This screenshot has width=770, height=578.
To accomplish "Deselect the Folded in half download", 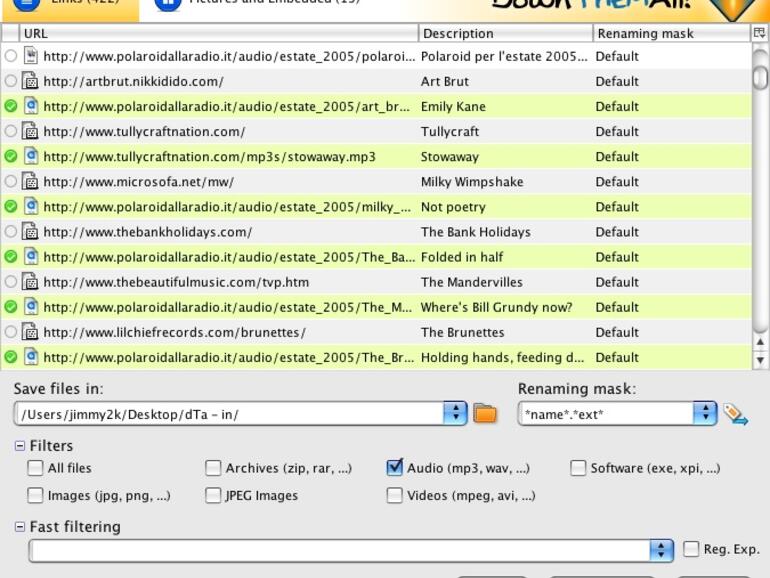I will click(x=11, y=256).
